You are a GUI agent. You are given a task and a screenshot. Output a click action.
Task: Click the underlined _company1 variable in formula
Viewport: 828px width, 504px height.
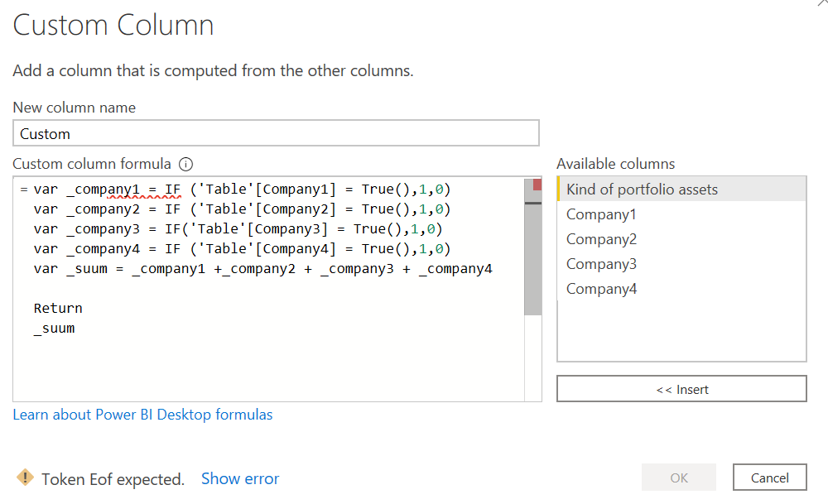(103, 190)
